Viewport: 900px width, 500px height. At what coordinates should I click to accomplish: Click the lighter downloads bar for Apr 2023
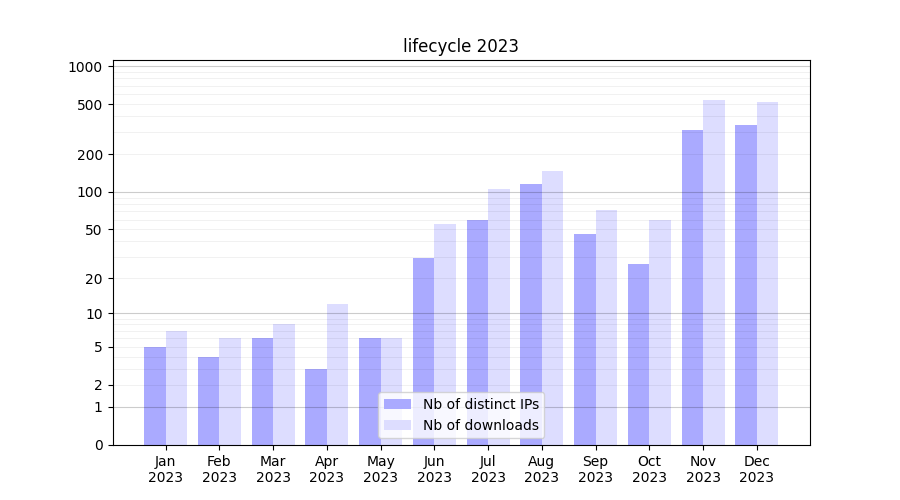(337, 374)
